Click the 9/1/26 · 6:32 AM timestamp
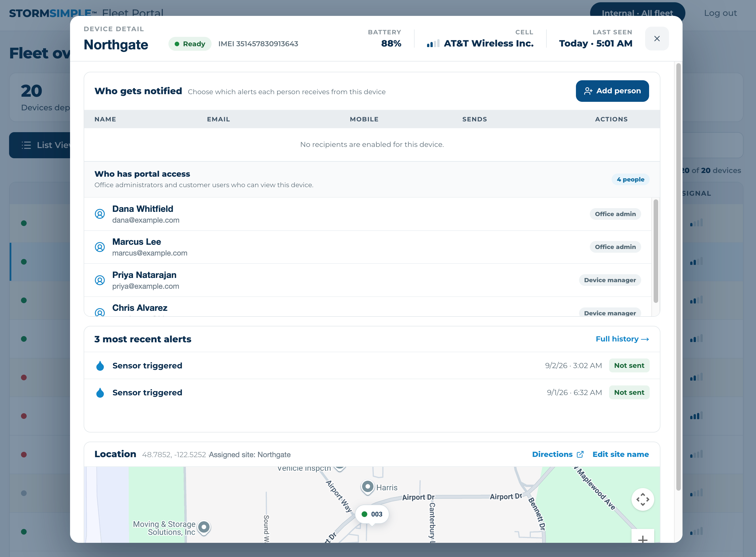 click(574, 393)
